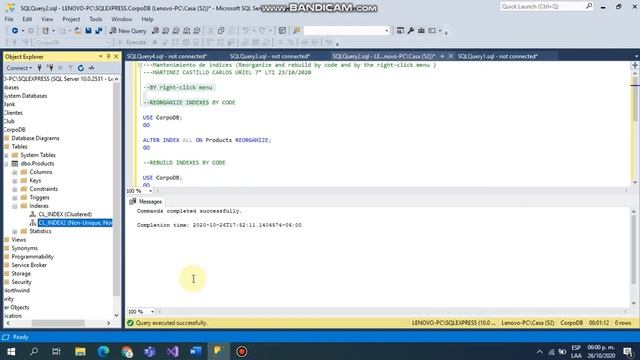
Task: Click the Activity Monitor pulse icon in Object Explorer
Action: point(91,68)
